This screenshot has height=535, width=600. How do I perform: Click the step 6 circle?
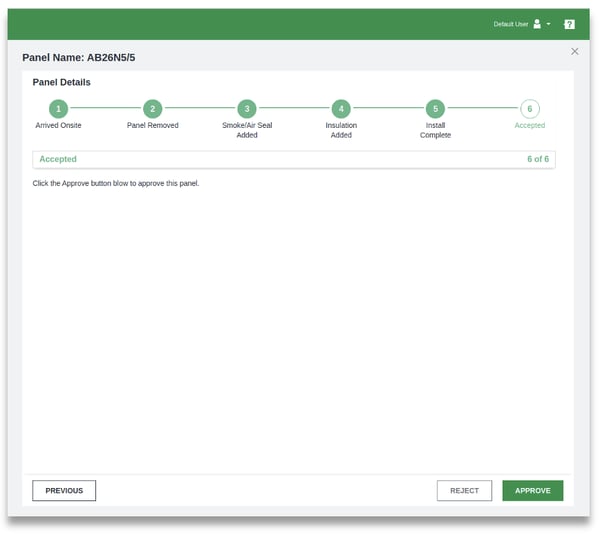pos(530,109)
